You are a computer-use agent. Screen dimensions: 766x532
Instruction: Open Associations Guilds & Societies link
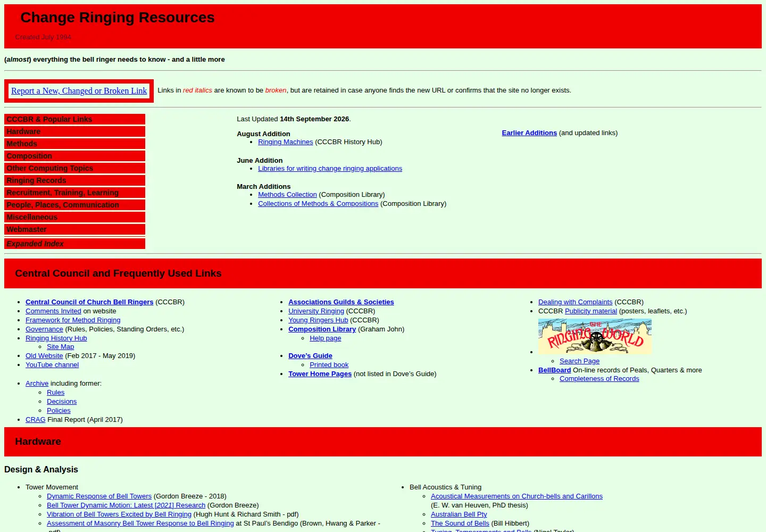click(x=341, y=302)
